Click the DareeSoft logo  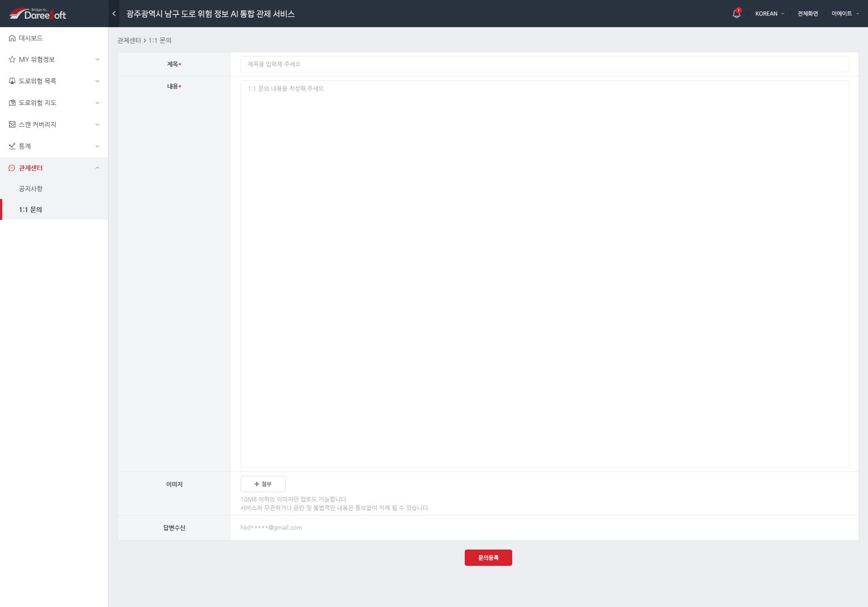point(38,14)
